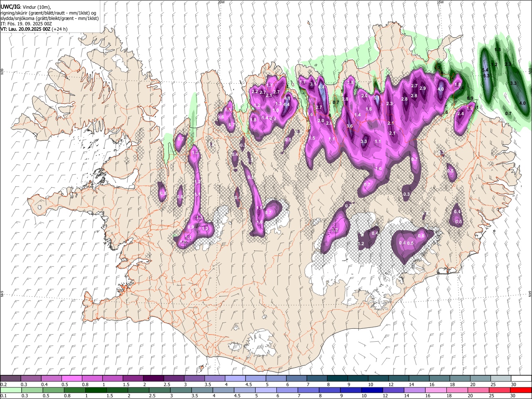Click the 20W longitude label at top

click(221, 2)
